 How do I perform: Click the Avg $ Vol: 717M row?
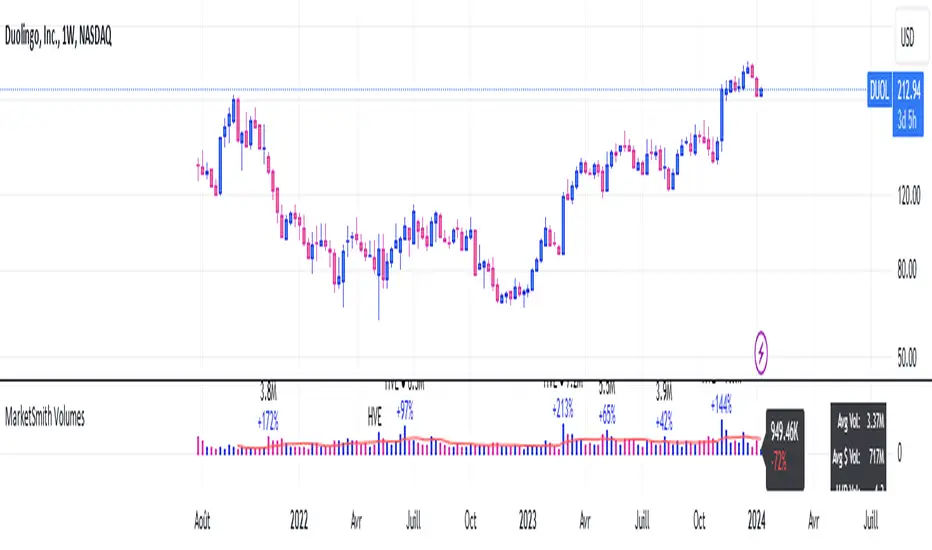pos(859,457)
